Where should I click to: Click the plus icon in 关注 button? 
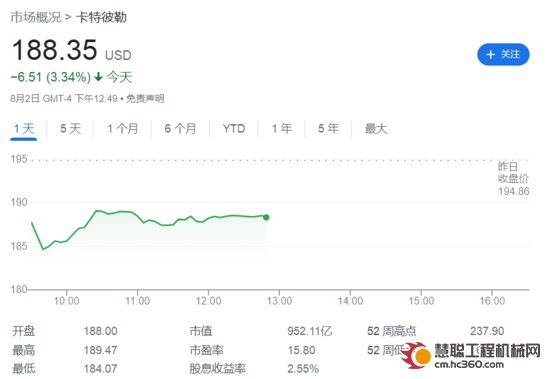pyautogui.click(x=490, y=54)
